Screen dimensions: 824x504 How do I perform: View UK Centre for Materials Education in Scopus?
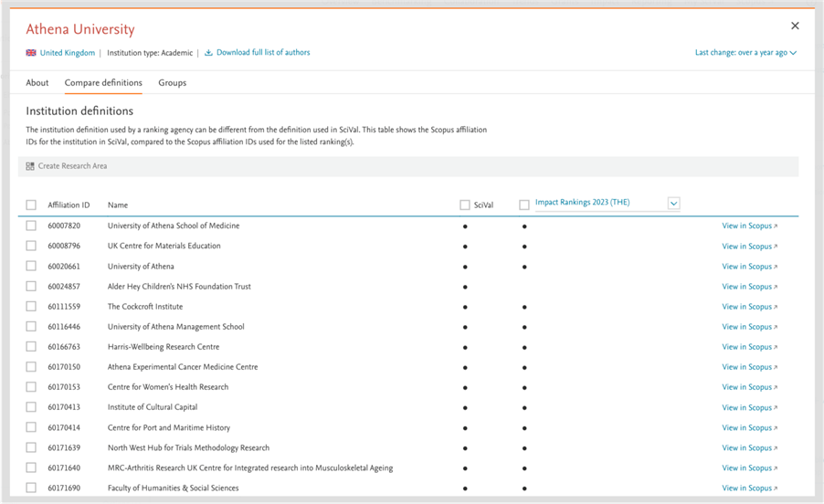point(749,247)
